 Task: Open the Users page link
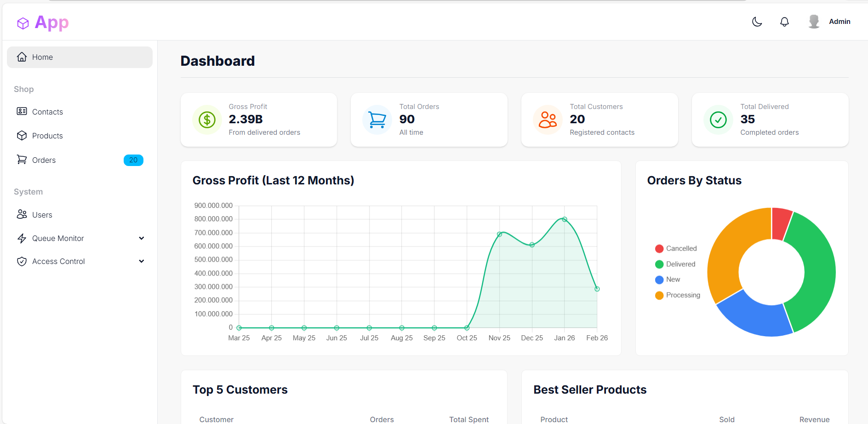click(42, 215)
